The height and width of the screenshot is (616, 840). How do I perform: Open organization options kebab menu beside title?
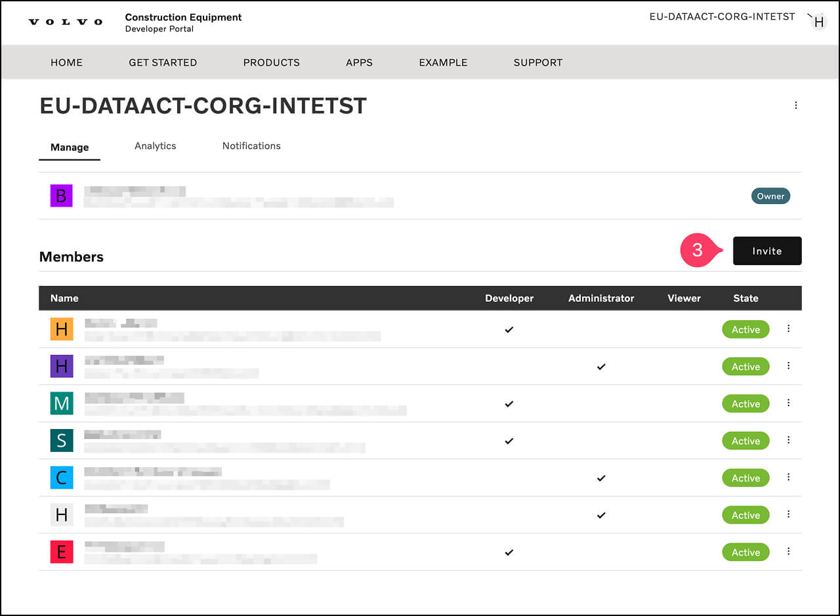[795, 105]
